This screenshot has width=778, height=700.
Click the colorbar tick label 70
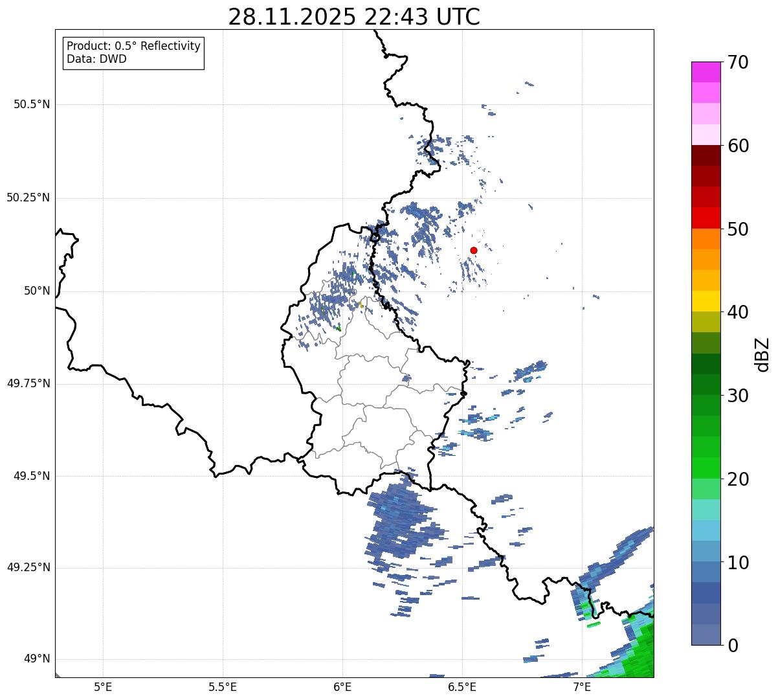[738, 62]
